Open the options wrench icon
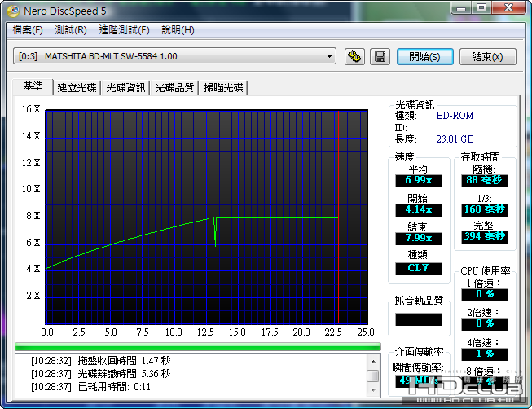Screen dimensions: 532x409 pos(354,56)
